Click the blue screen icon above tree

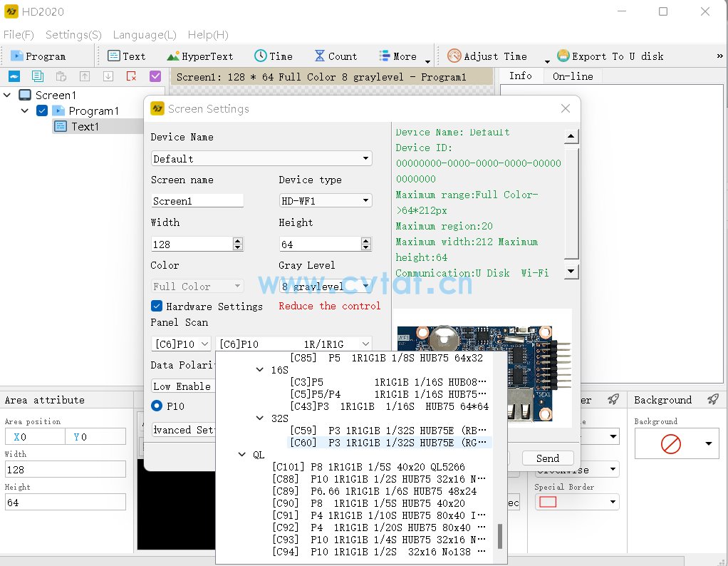[x=14, y=76]
